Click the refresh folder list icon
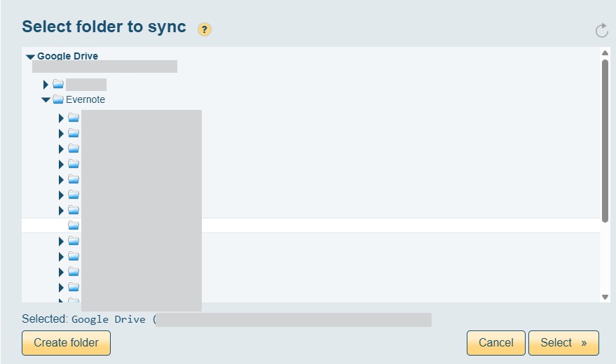The image size is (616, 364). click(x=601, y=30)
